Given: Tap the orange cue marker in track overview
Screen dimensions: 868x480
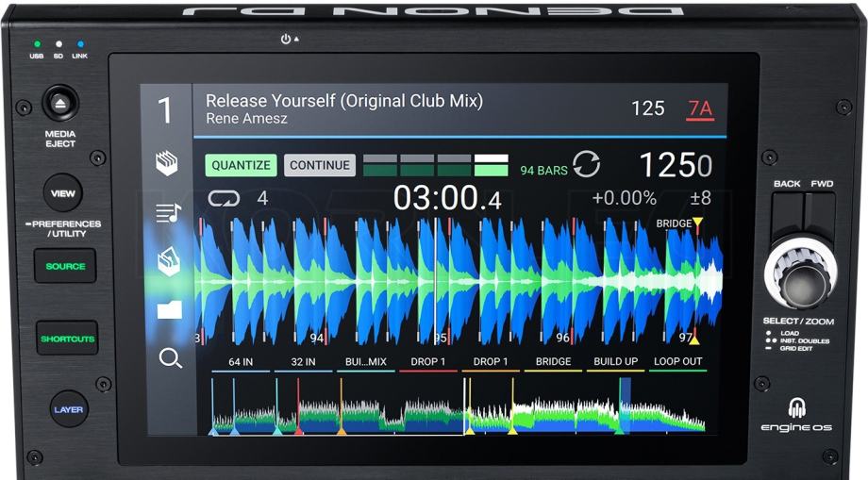Looking at the screenshot, I should tap(342, 430).
